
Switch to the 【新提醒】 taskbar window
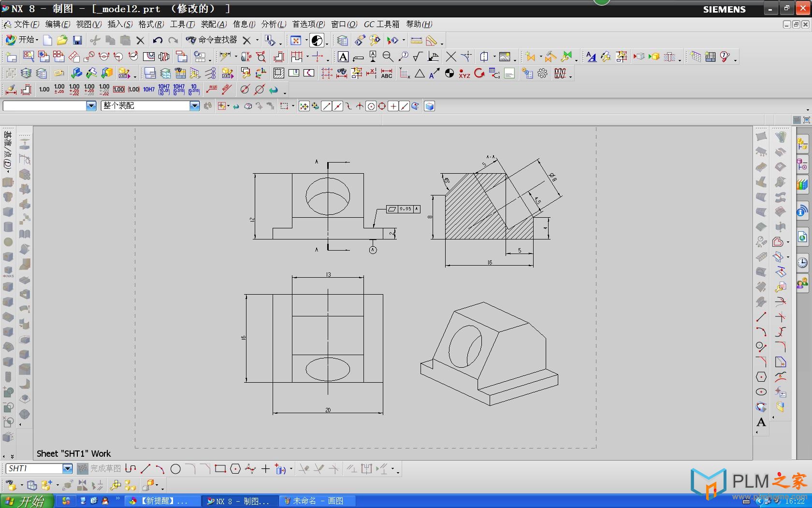pyautogui.click(x=163, y=501)
